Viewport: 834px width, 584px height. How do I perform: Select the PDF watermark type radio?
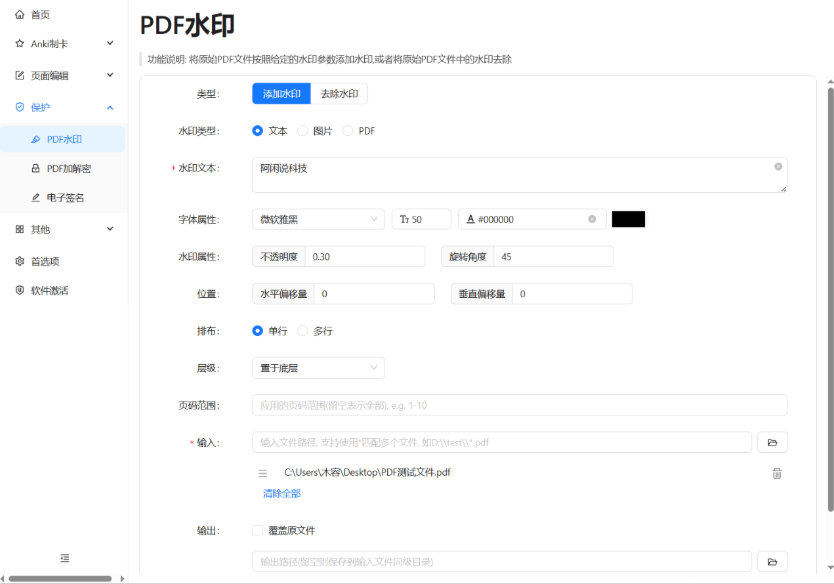(x=348, y=131)
